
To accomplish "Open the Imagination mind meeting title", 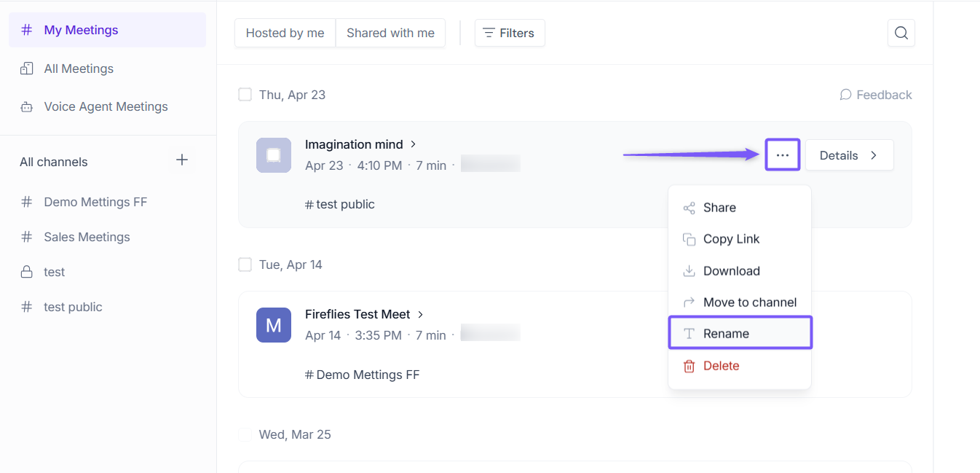I will tap(354, 144).
